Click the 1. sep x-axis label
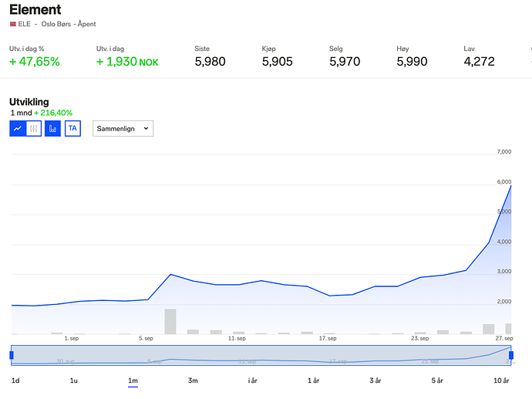 (72, 338)
